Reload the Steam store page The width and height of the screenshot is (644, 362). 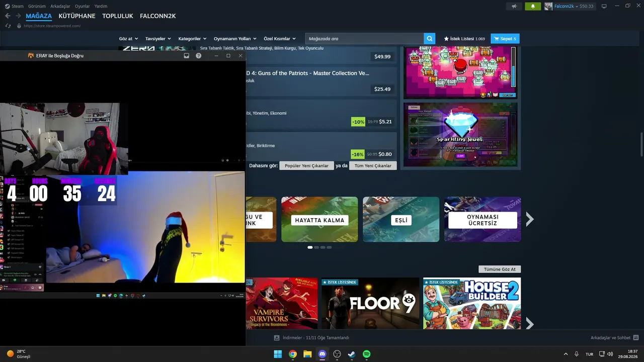click(8, 26)
